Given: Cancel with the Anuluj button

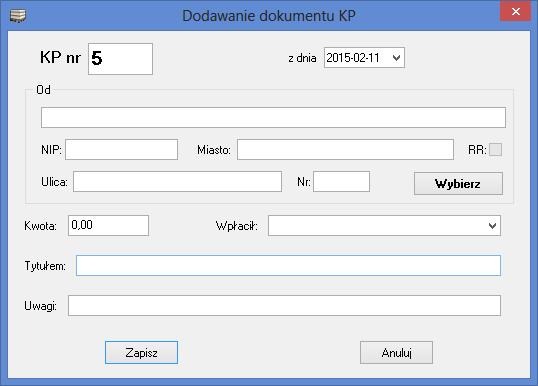Looking at the screenshot, I should click(x=396, y=352).
